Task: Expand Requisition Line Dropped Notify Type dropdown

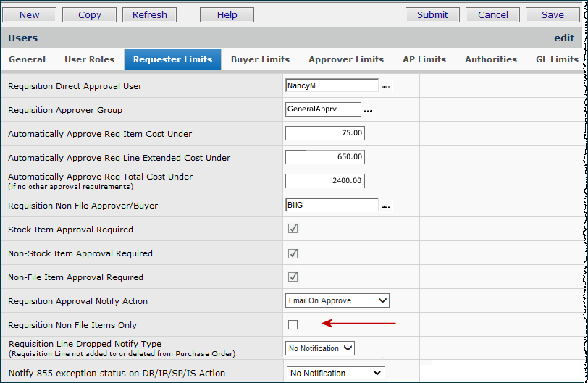Action: (x=320, y=348)
